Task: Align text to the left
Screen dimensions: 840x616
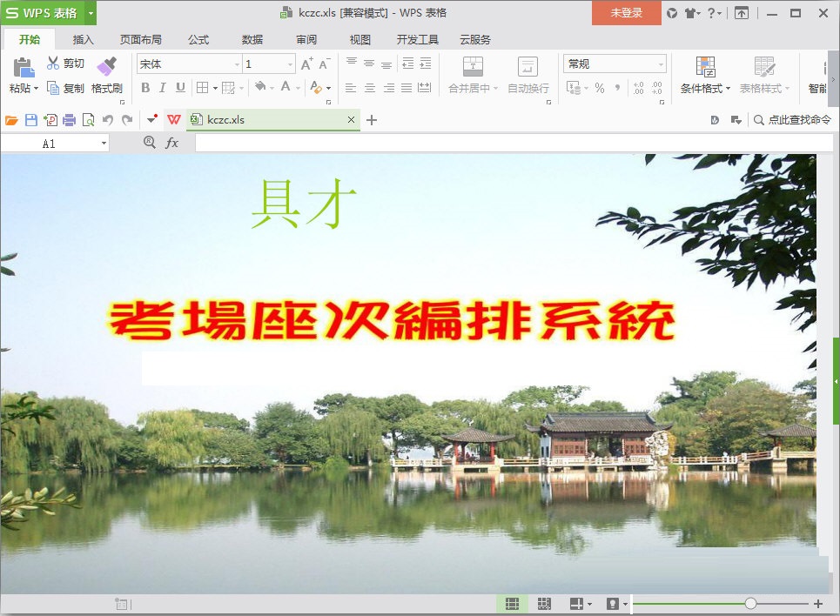Action: [350, 87]
